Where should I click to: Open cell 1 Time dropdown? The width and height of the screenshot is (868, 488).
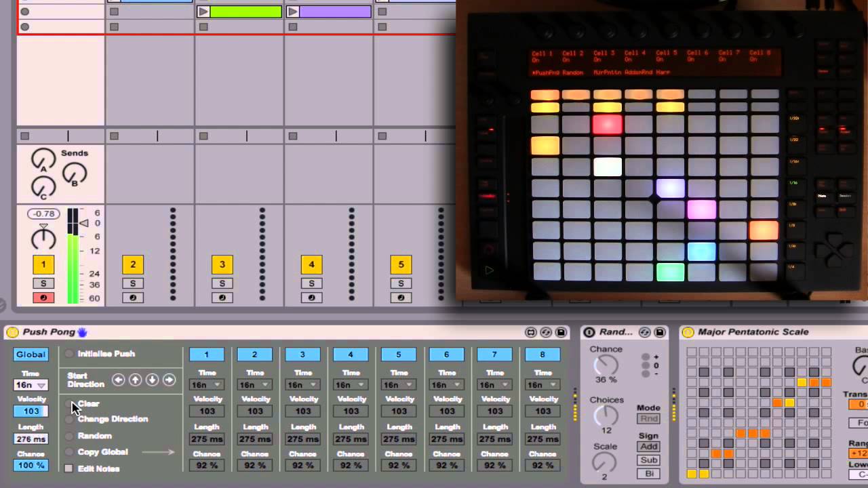tap(207, 385)
